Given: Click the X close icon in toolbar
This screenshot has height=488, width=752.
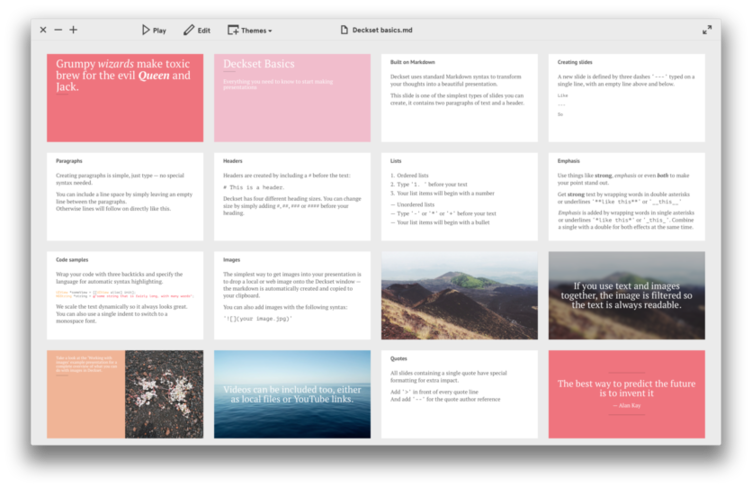Looking at the screenshot, I should pos(43,30).
